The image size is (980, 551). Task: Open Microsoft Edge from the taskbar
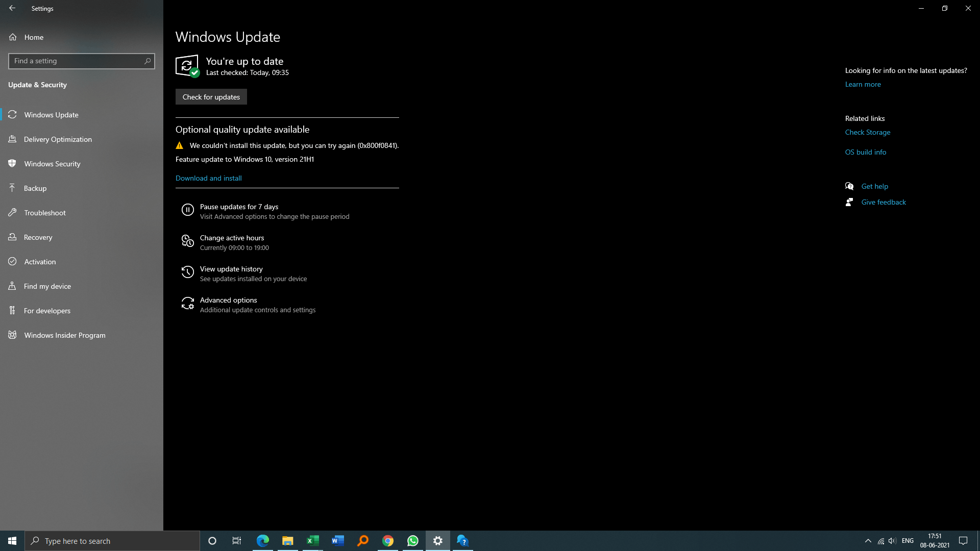pyautogui.click(x=263, y=541)
